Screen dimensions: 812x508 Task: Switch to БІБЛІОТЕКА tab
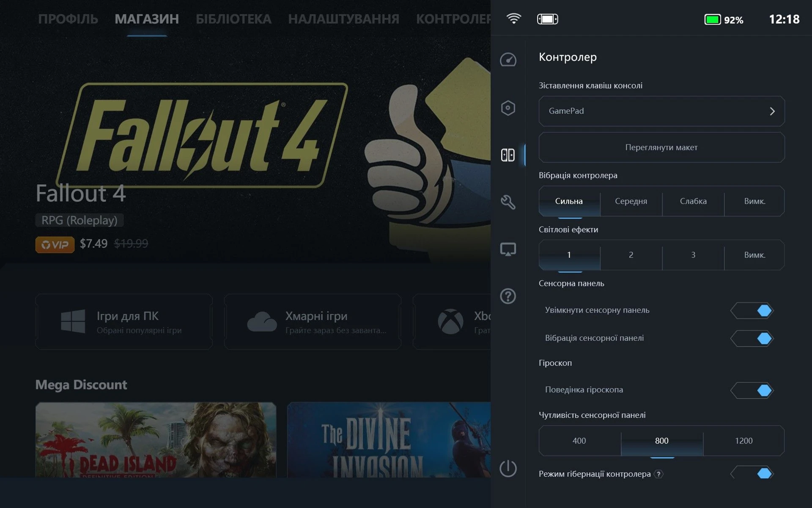pyautogui.click(x=233, y=19)
